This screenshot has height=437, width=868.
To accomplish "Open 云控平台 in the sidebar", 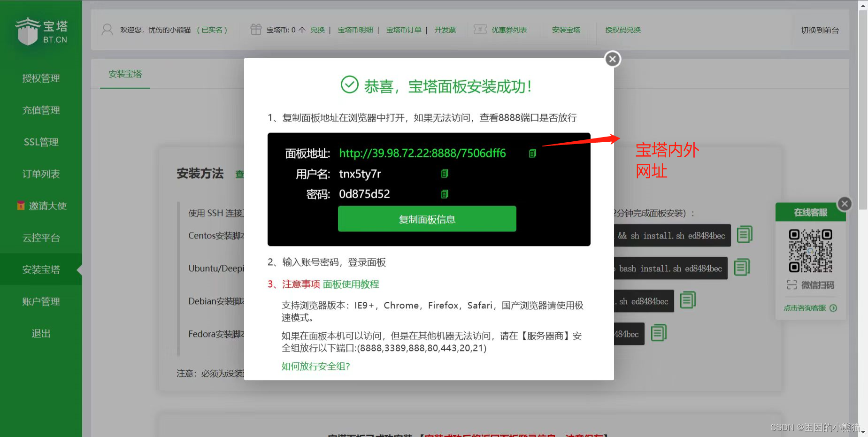I will [x=41, y=238].
